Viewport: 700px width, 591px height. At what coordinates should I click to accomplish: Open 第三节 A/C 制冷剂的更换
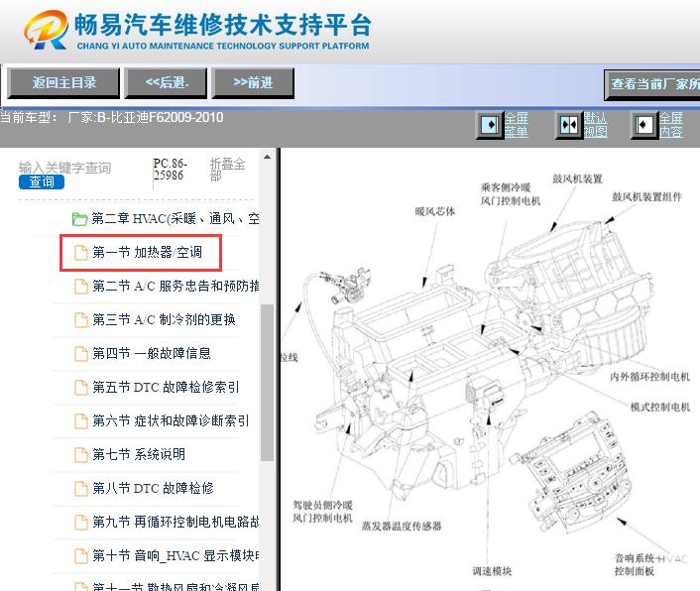(x=164, y=319)
